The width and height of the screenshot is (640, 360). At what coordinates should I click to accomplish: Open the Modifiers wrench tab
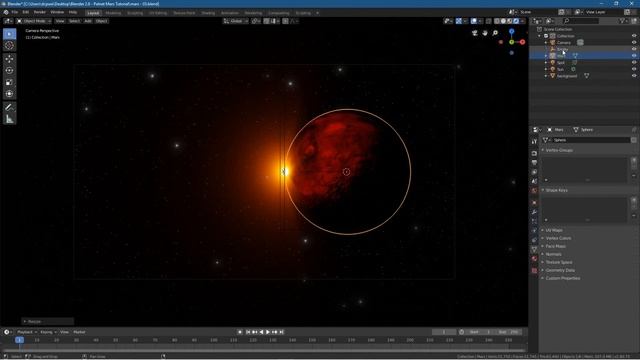(534, 212)
